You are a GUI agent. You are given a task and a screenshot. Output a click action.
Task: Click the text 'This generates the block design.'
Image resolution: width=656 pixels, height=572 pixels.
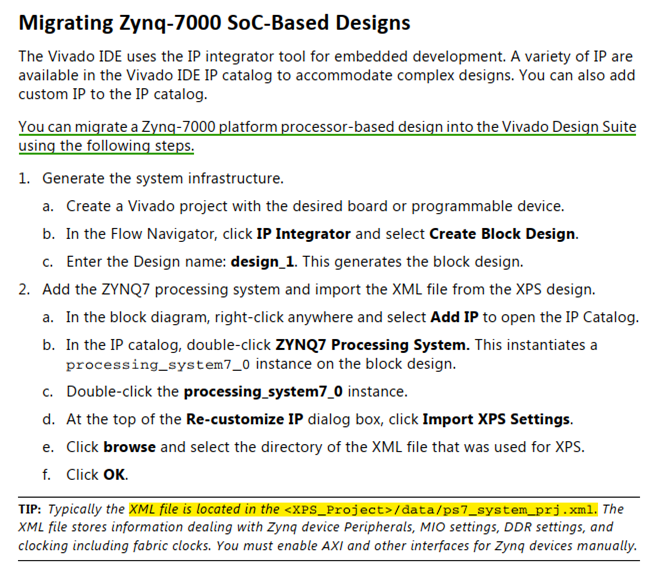pyautogui.click(x=413, y=262)
